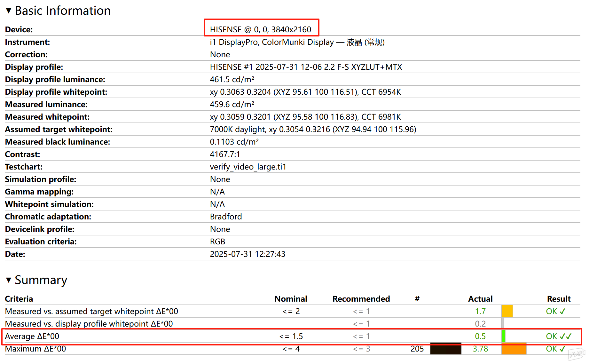Click the orange bar next to 3.78
Screen dimensions: 589x364
click(514, 349)
